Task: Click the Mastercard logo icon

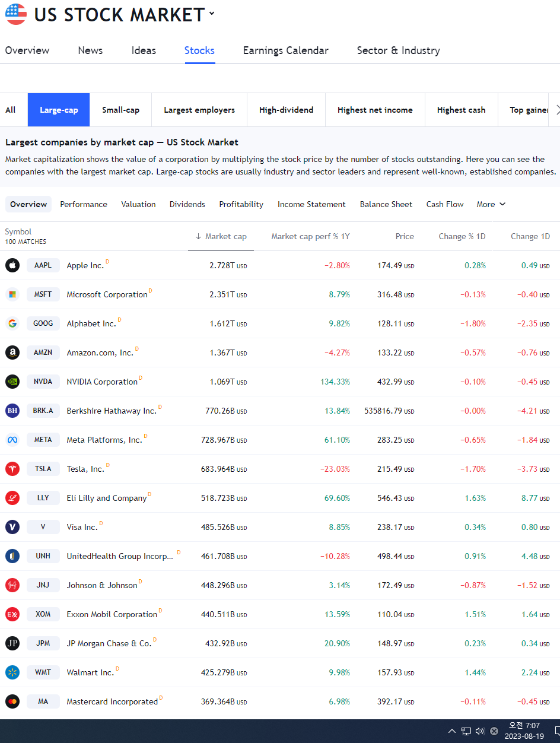Action: [x=12, y=701]
